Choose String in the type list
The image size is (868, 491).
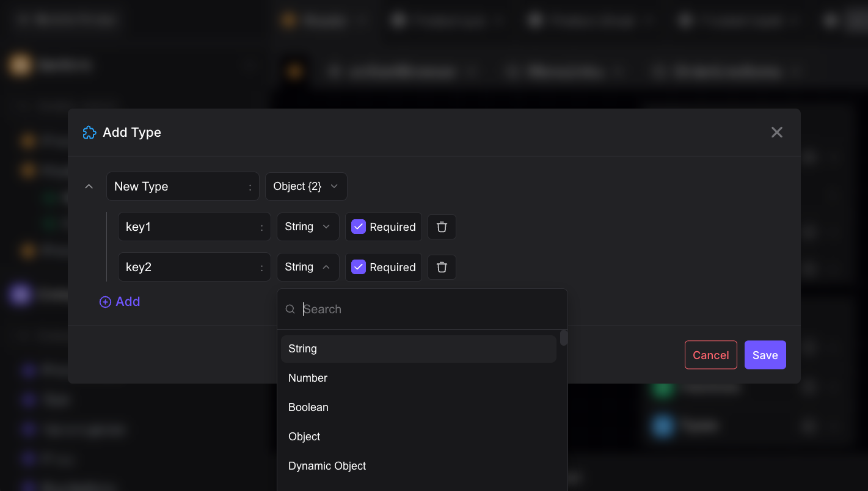coord(418,349)
